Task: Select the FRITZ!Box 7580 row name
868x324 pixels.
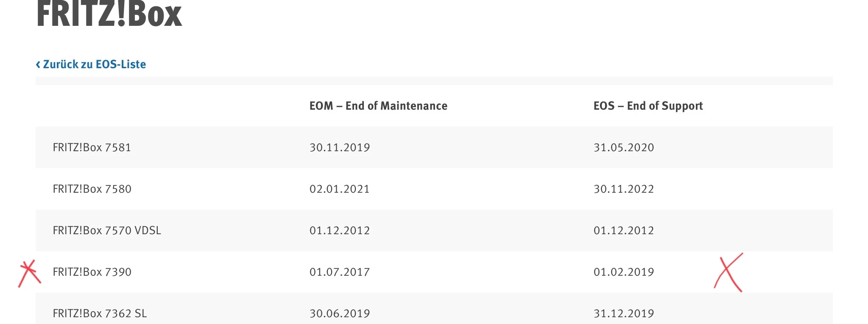Action: [x=92, y=189]
